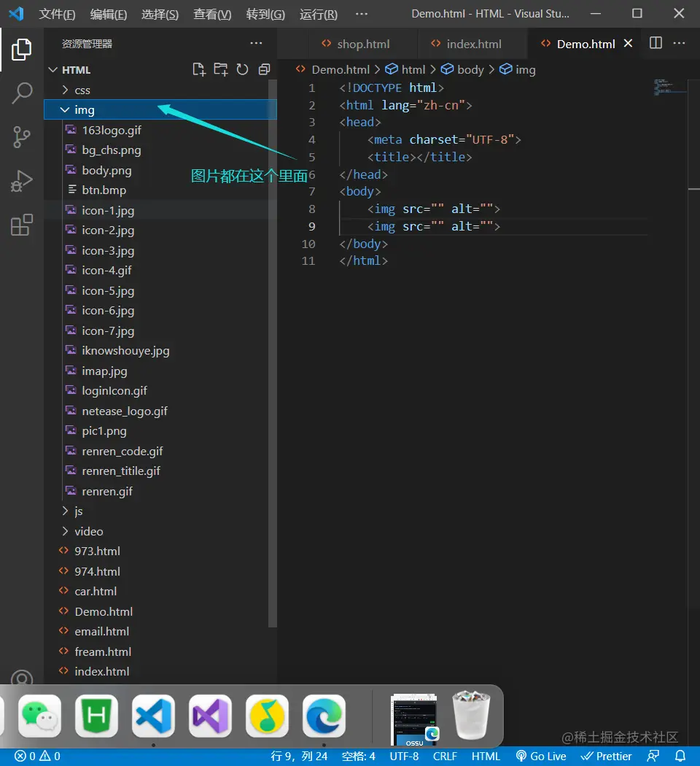The image size is (700, 766).
Task: Close the Demo.html tab
Action: tap(629, 44)
